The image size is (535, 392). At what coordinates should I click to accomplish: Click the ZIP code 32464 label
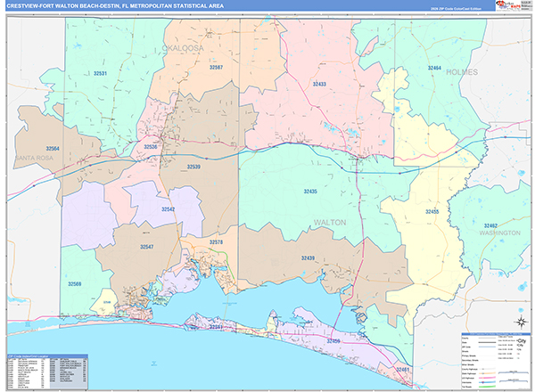[434, 68]
